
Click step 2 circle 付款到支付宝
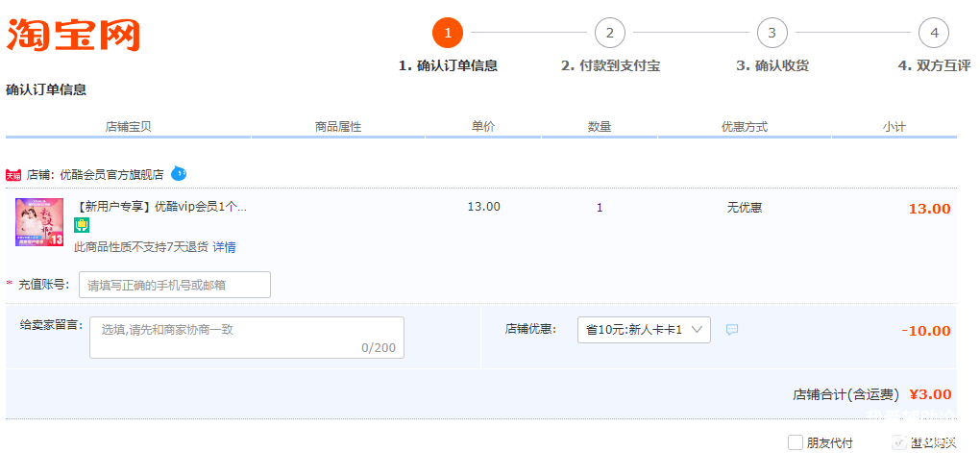pos(610,33)
